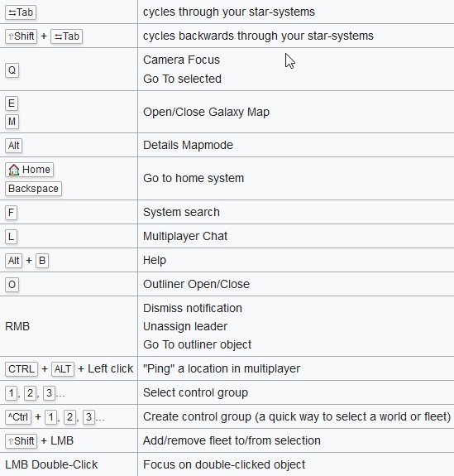The height and width of the screenshot is (476, 454).
Task: Click the Q key badge
Action: tap(12, 70)
